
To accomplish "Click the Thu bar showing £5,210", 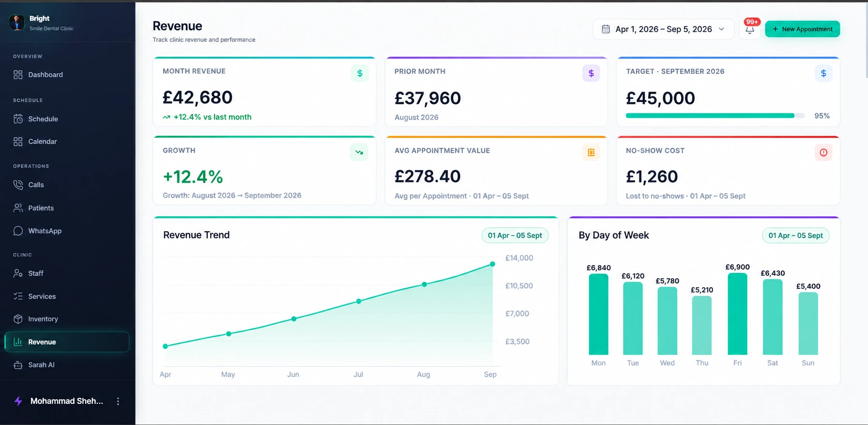I will [x=702, y=326].
